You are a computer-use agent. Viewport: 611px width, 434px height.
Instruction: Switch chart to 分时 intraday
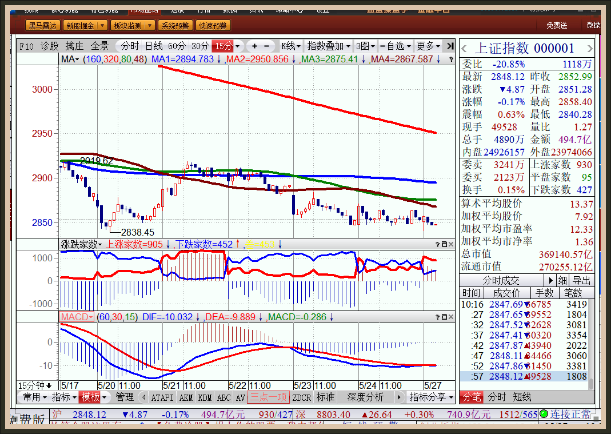click(130, 46)
